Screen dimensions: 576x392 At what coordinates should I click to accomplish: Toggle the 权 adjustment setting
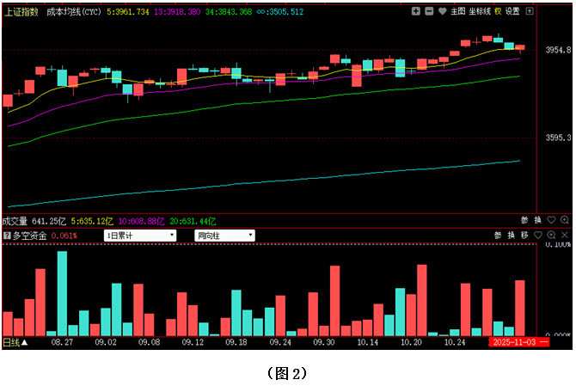[x=497, y=11]
